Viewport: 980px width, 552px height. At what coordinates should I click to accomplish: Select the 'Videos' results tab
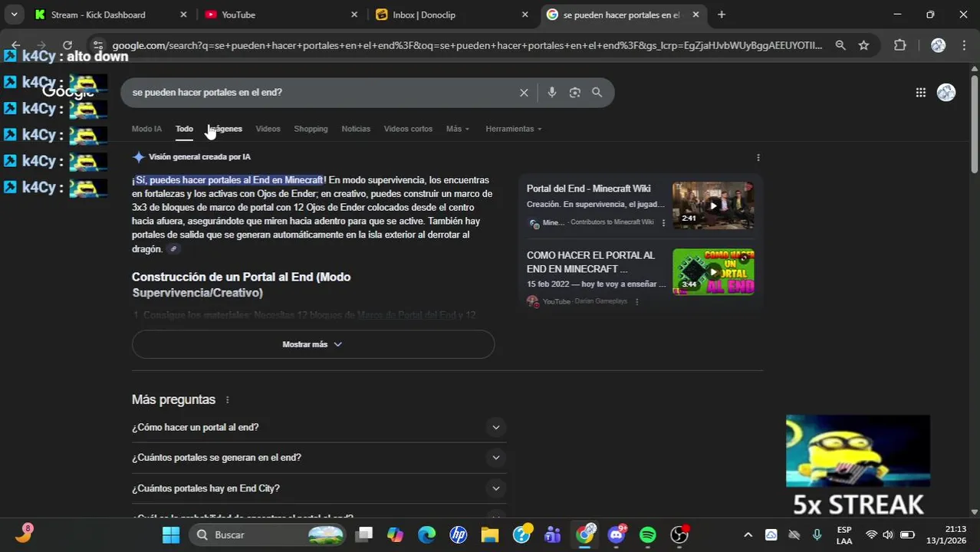268,129
